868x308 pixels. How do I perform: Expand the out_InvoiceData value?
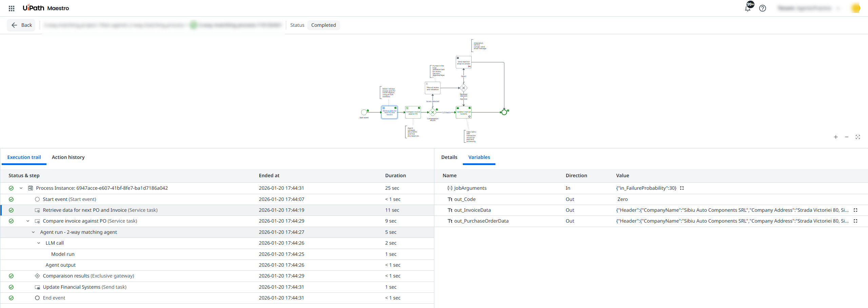[855, 210]
